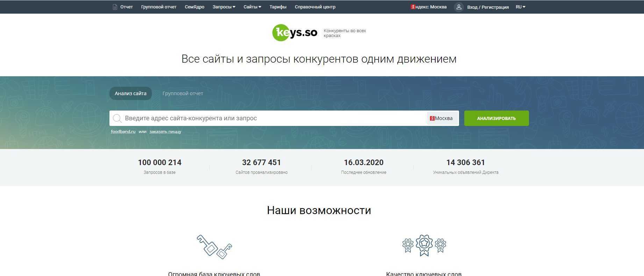
Task: Click the '100 000 214' queries count
Action: (x=160, y=162)
